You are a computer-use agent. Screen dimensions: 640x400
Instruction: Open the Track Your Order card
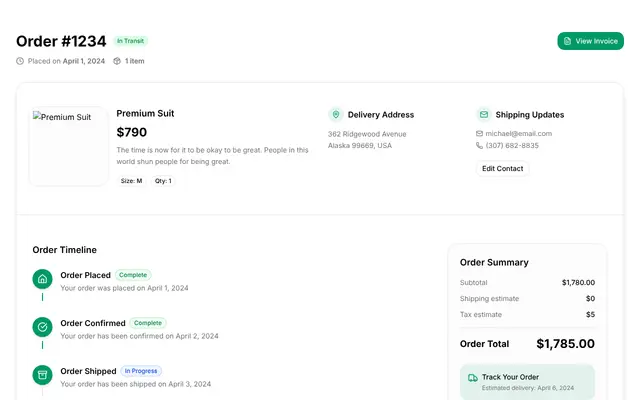(527, 382)
